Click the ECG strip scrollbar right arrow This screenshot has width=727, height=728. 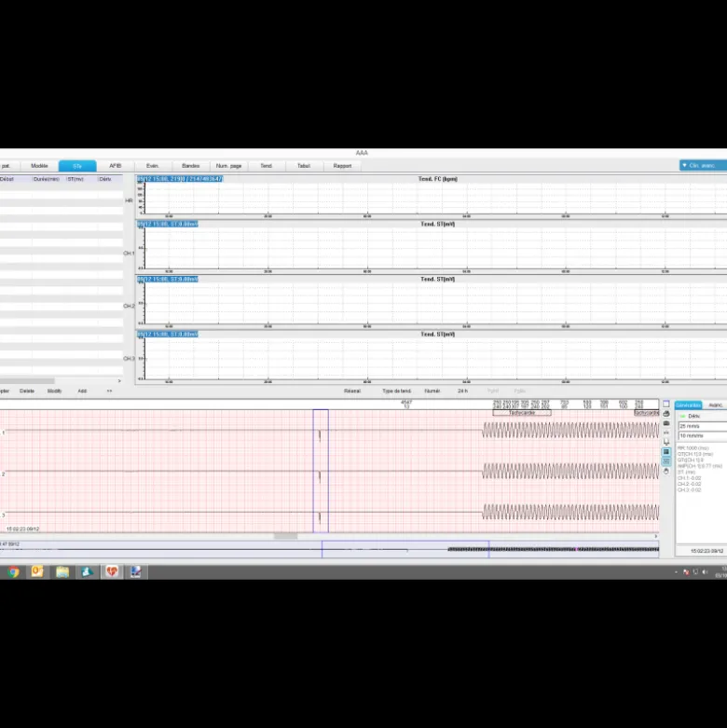pos(655,536)
